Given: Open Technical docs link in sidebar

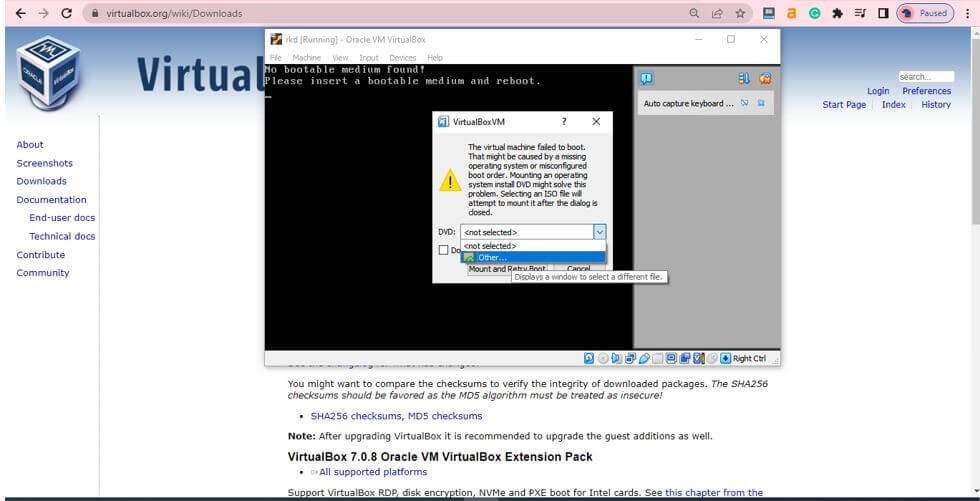Looking at the screenshot, I should point(62,236).
